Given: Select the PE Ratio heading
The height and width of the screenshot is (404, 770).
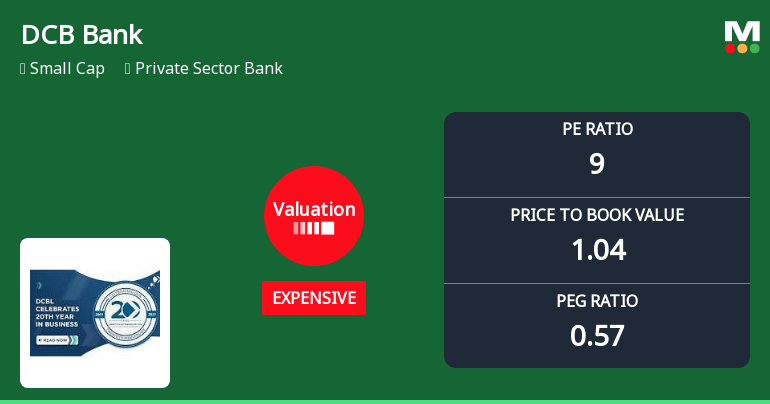Looking at the screenshot, I should tap(597, 129).
